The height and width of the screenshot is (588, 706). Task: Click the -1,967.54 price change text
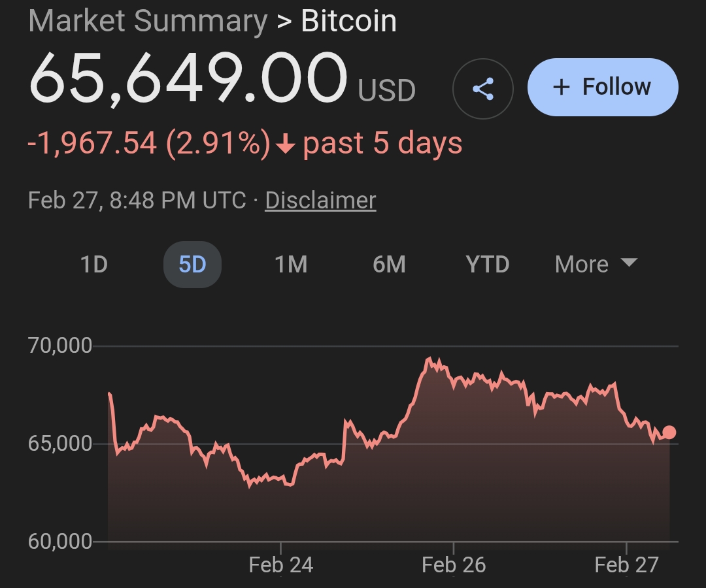coord(92,144)
